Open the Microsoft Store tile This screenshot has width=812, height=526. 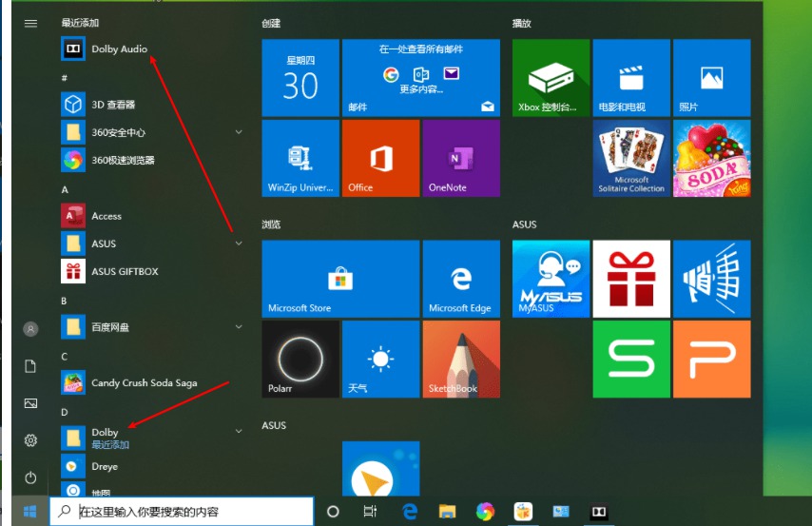(340, 279)
